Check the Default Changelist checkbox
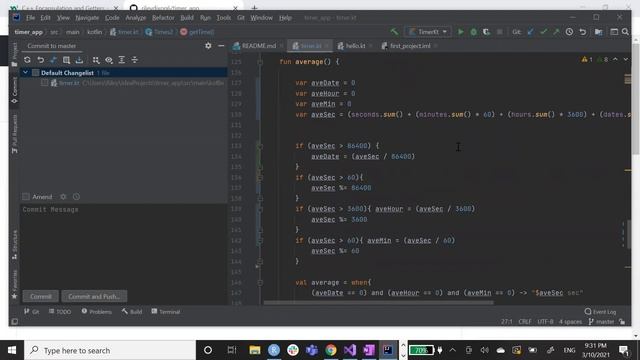640x360 pixels. 36,73
